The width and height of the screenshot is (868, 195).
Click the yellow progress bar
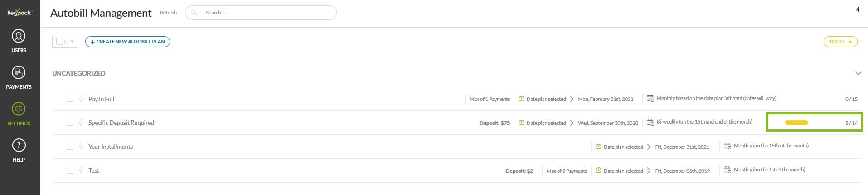pos(796,123)
